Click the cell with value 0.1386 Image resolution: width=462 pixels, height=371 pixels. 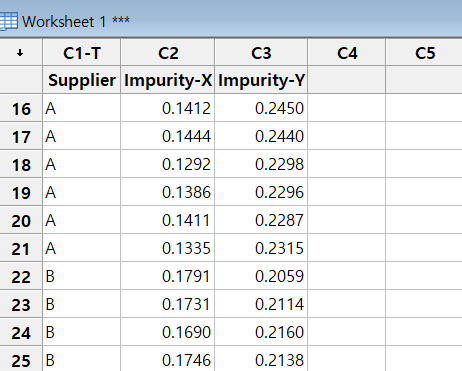pyautogui.click(x=168, y=192)
